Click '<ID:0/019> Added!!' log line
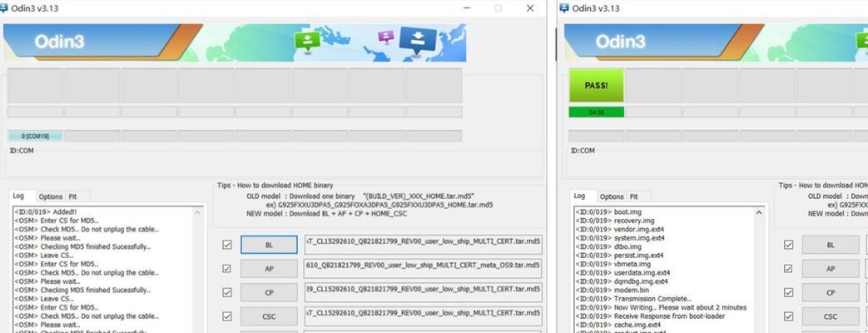This screenshot has height=333, width=868. pyautogui.click(x=46, y=211)
